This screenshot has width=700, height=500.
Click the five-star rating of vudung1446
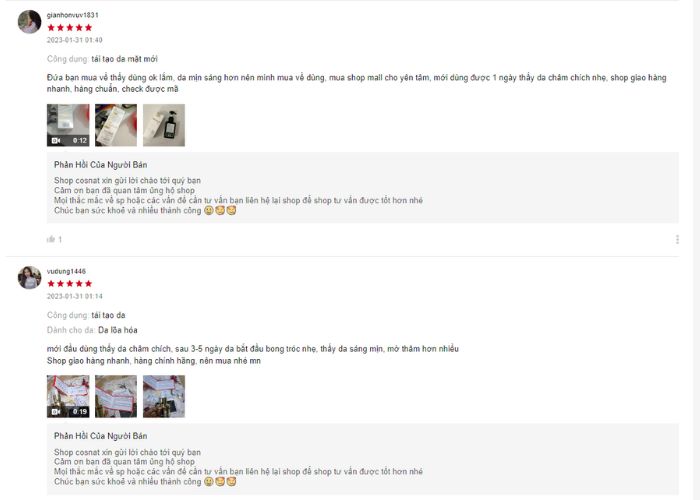coord(70,283)
